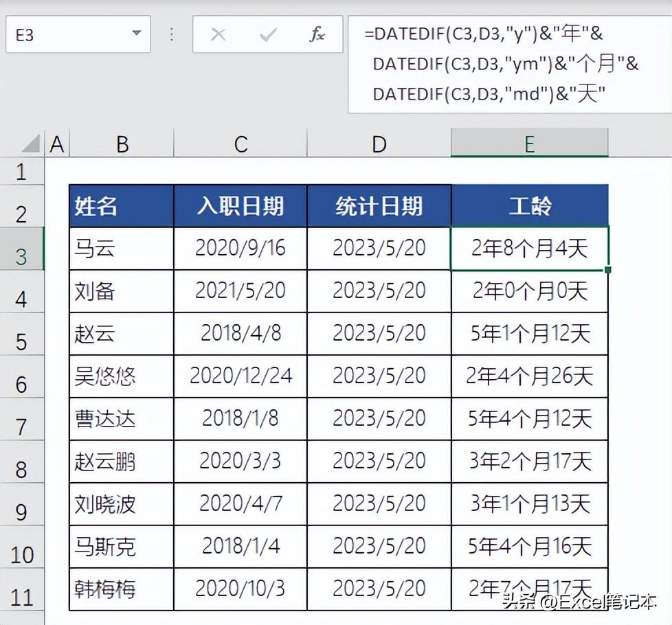Click the fill handle of cell E3
This screenshot has width=672, height=625.
(x=608, y=269)
